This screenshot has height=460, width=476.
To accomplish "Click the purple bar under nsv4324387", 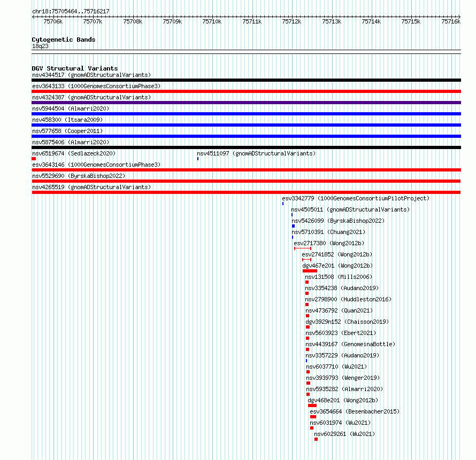I will click(246, 103).
